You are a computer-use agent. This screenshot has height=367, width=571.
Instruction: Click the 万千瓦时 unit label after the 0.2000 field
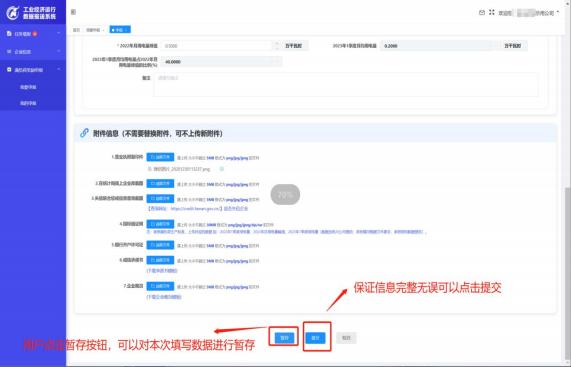click(x=513, y=46)
